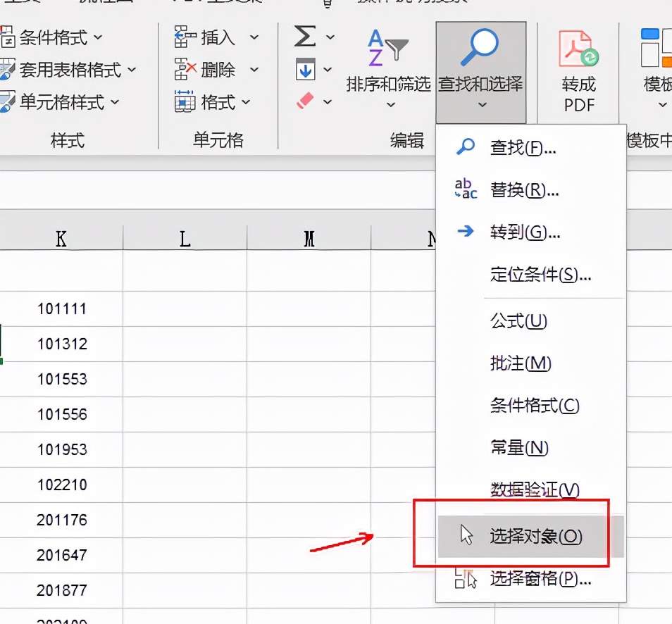
Task: Select cell containing 201176
Action: pyautogui.click(x=61, y=520)
